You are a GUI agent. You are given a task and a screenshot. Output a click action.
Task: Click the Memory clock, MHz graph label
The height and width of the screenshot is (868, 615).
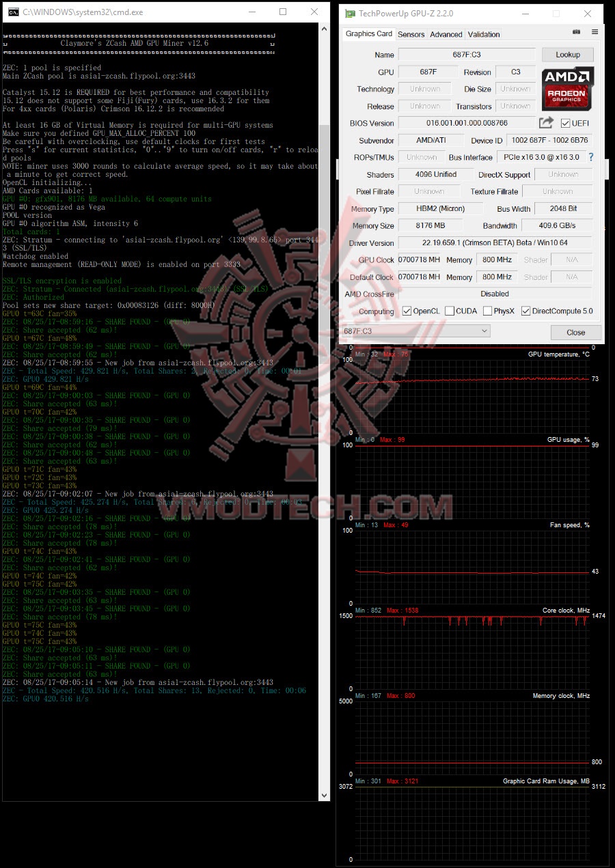pos(561,695)
